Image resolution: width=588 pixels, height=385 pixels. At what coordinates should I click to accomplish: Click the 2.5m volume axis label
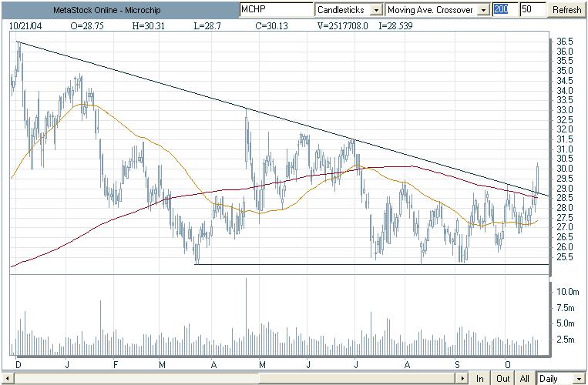(x=566, y=340)
